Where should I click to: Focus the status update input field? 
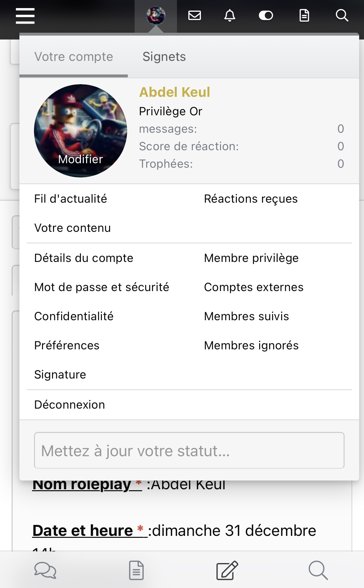click(189, 450)
